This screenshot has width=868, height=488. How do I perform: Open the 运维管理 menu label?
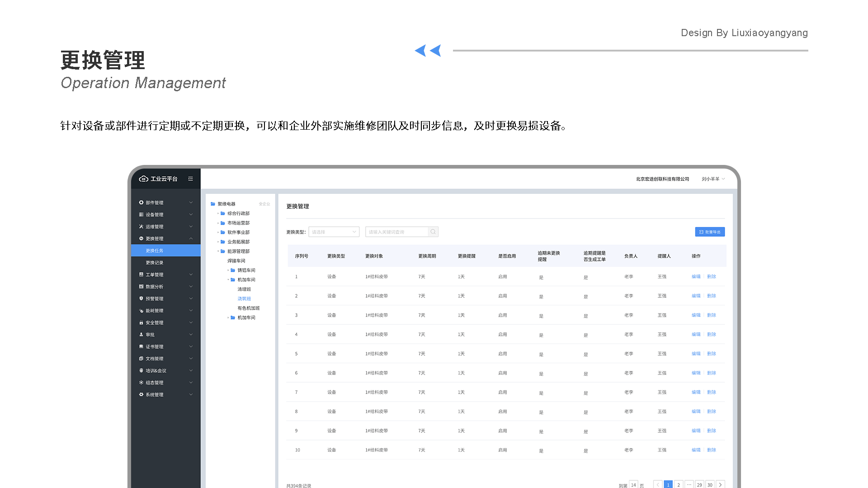(x=155, y=226)
